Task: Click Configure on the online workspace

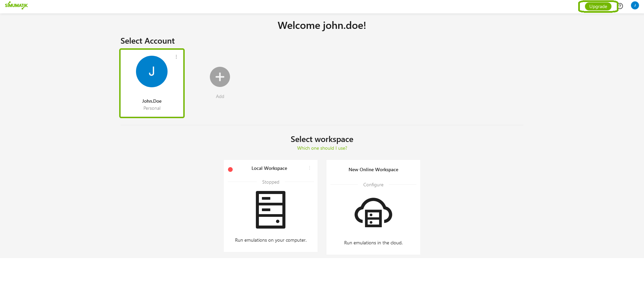Action: (x=373, y=185)
